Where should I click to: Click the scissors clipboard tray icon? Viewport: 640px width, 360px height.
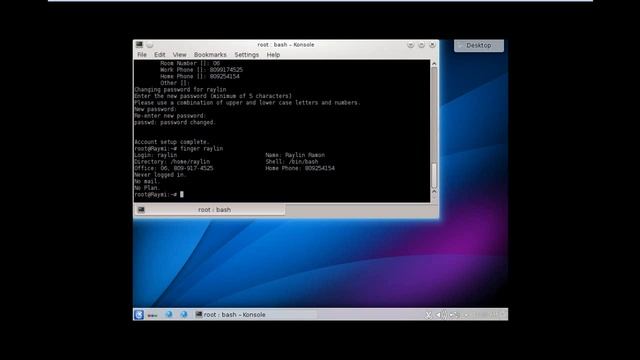(428, 315)
